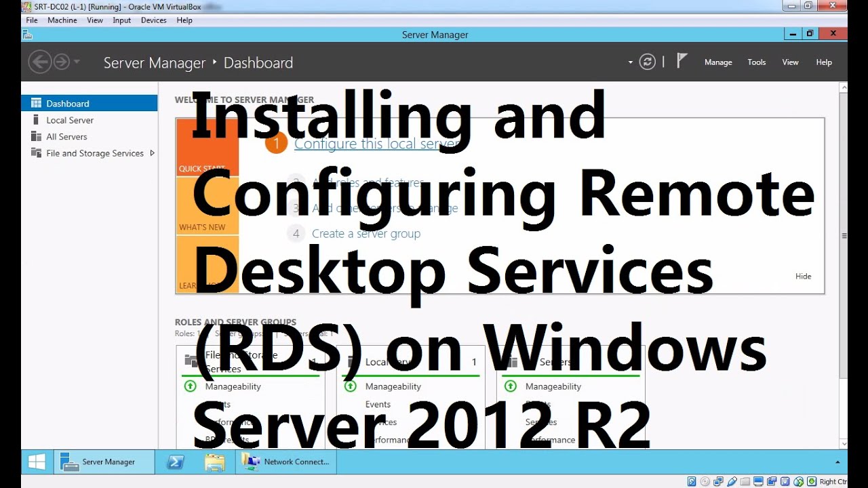
Task: Go back using the Server Manager back arrow
Action: click(x=40, y=62)
